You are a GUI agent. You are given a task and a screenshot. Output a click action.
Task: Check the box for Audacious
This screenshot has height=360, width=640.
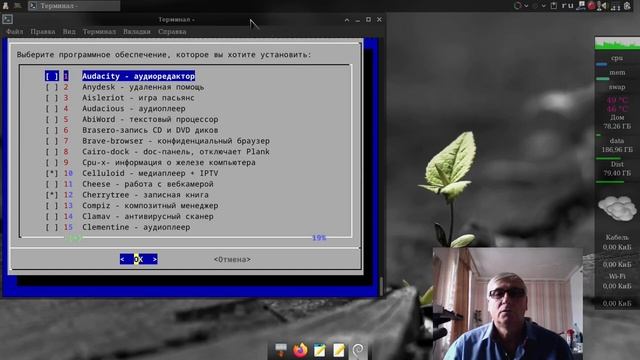click(x=52, y=109)
